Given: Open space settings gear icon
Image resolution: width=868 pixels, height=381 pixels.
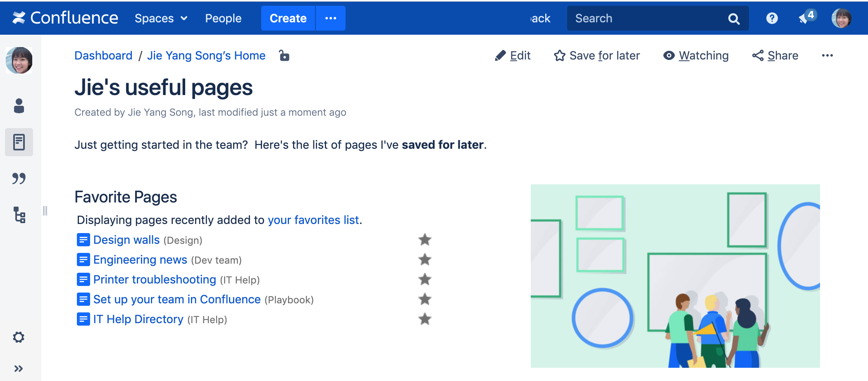Looking at the screenshot, I should [19, 337].
